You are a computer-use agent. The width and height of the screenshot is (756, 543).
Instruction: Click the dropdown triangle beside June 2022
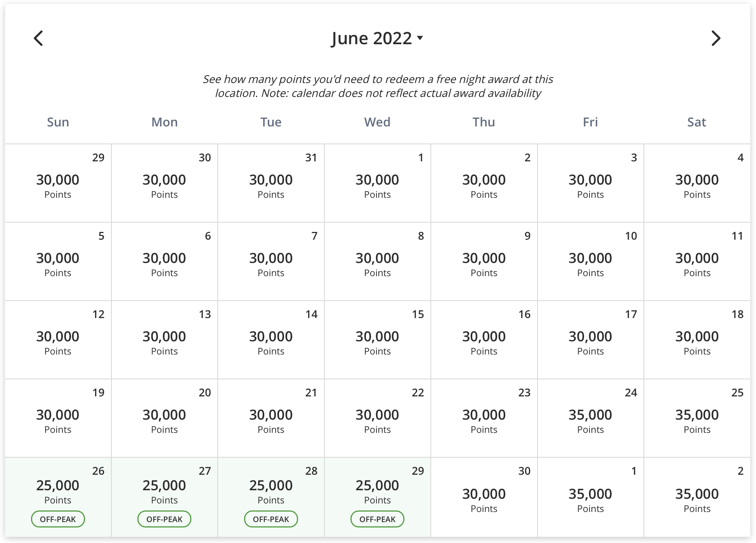(x=420, y=38)
